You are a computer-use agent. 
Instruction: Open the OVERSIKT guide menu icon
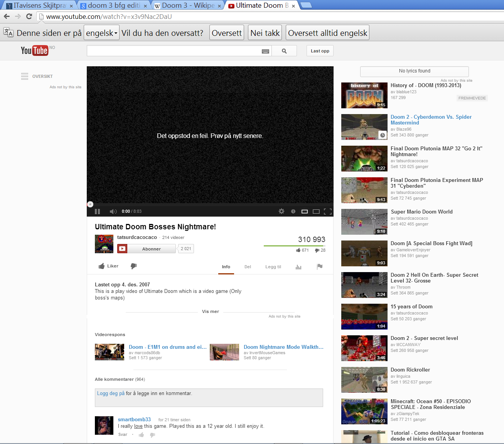click(25, 76)
